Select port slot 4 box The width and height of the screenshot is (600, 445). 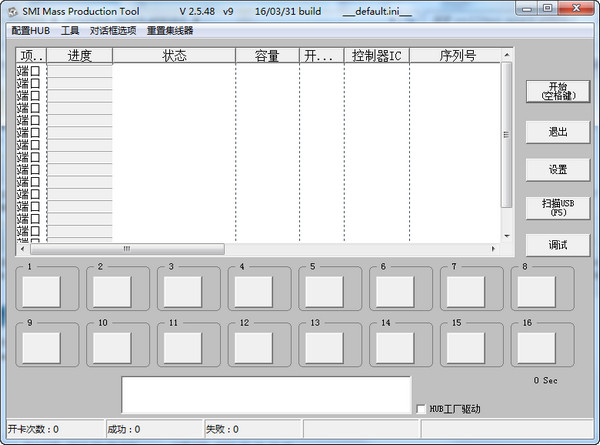coord(254,292)
